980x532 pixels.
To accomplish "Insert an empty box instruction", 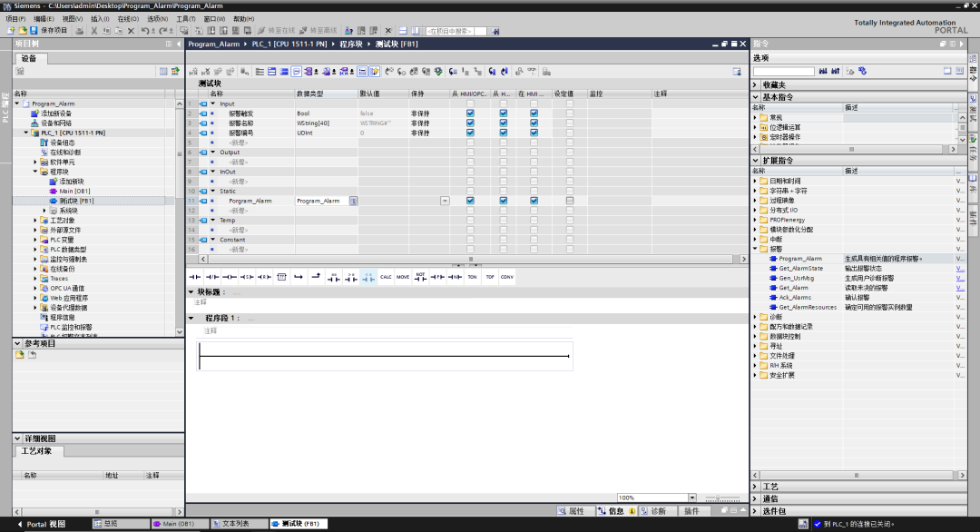I will coord(282,277).
